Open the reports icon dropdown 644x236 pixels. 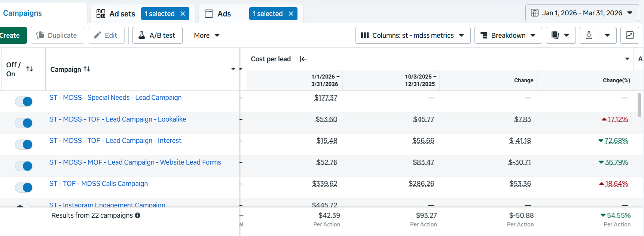coord(561,35)
